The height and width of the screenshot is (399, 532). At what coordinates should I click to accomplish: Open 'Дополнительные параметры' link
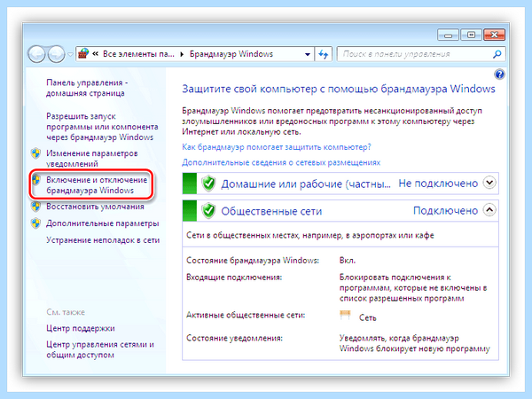point(103,223)
